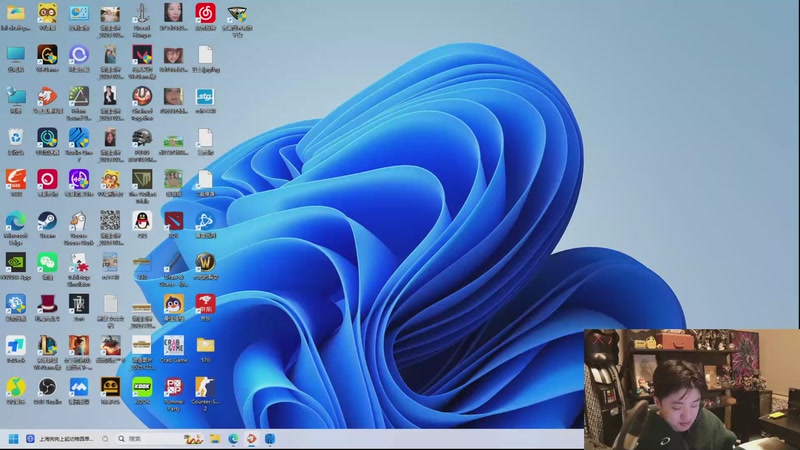Click the red-orange app icon on the taskbar
This screenshot has height=450, width=800.
tap(252, 439)
